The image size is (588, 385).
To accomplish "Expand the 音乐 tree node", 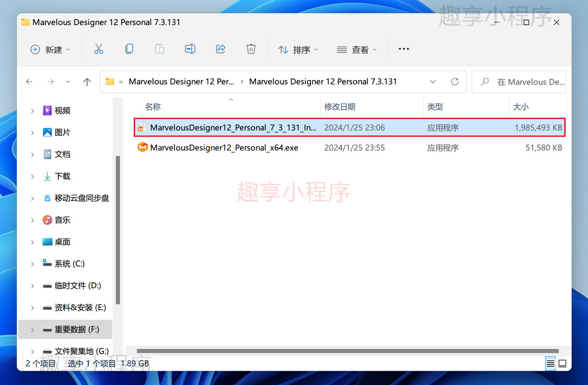I will coord(32,220).
